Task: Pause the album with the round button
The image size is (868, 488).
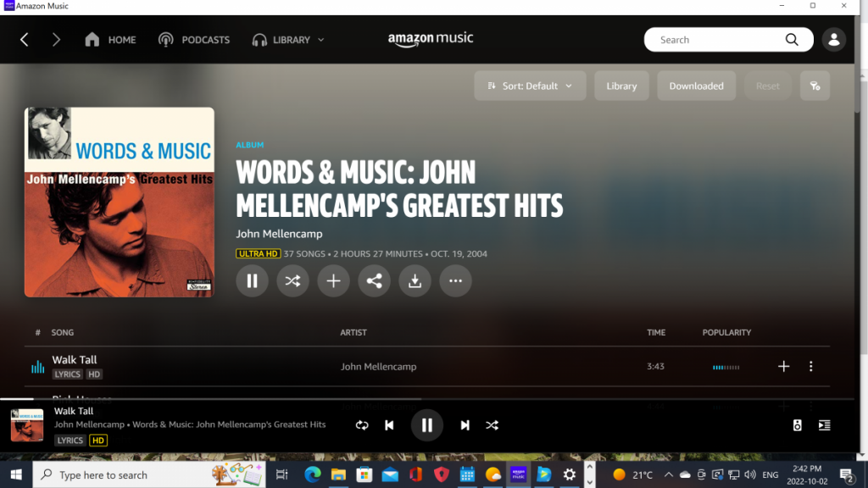Action: (x=252, y=281)
